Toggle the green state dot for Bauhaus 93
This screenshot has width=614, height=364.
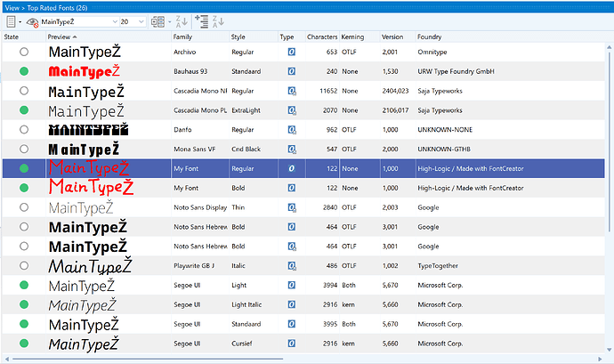(x=24, y=71)
